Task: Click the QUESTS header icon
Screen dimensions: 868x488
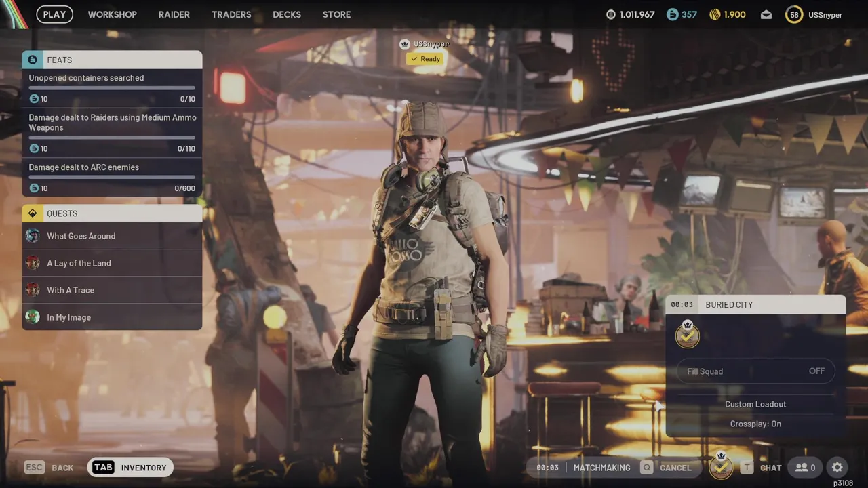Action: pos(33,213)
